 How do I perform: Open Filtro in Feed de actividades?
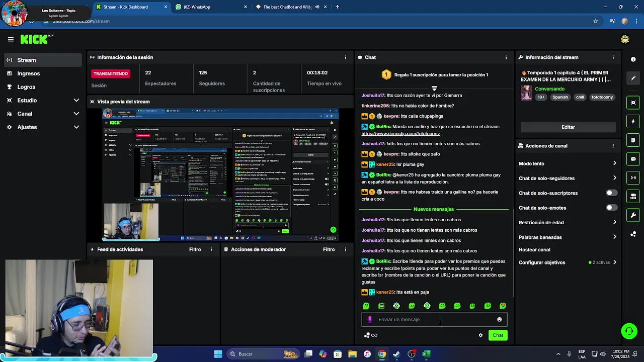pos(195,249)
